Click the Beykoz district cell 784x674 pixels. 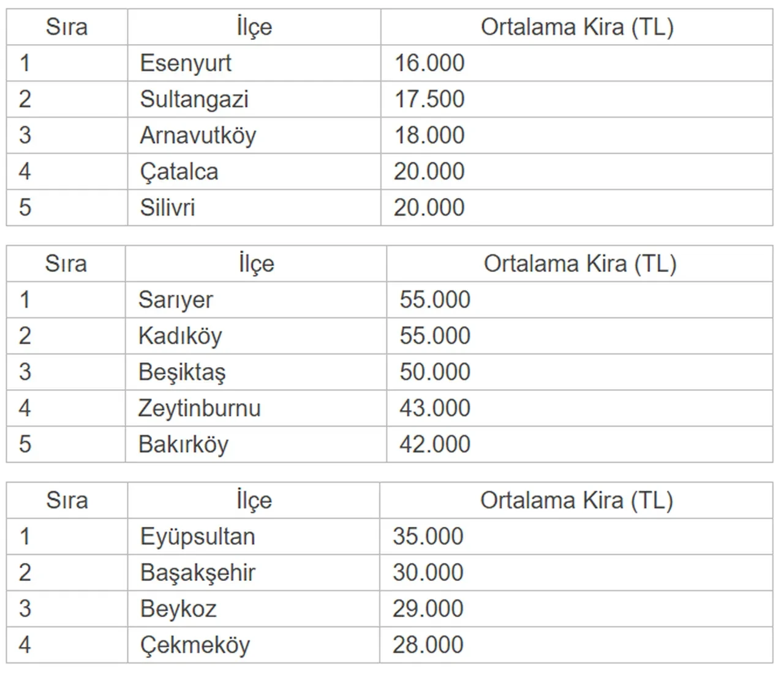178,609
